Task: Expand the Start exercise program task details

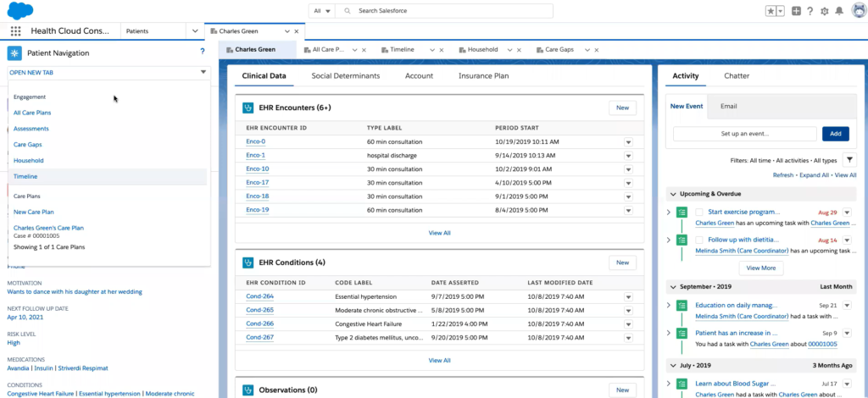Action: [x=669, y=213]
